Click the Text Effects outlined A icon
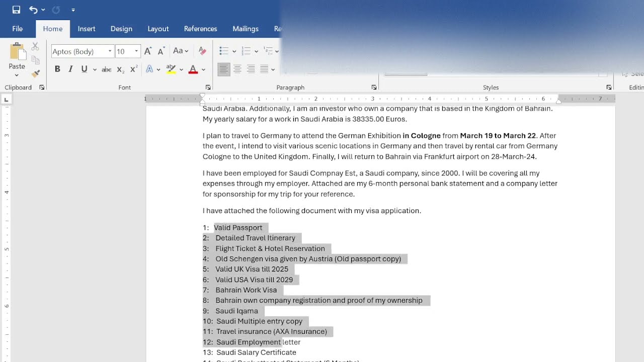 (149, 69)
